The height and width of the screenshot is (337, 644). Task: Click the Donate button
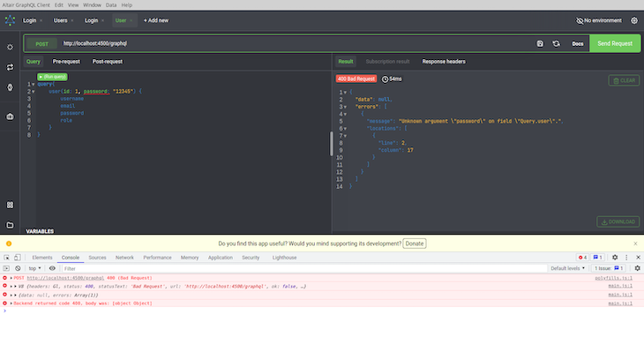pyautogui.click(x=415, y=243)
